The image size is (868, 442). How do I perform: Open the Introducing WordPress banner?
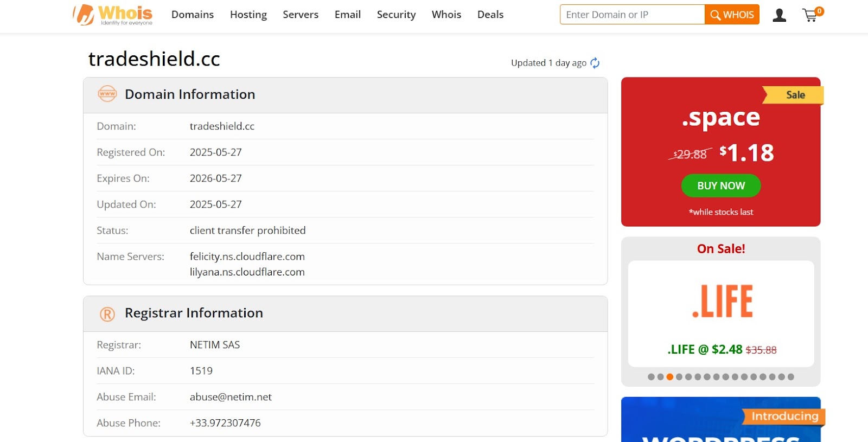click(x=721, y=419)
